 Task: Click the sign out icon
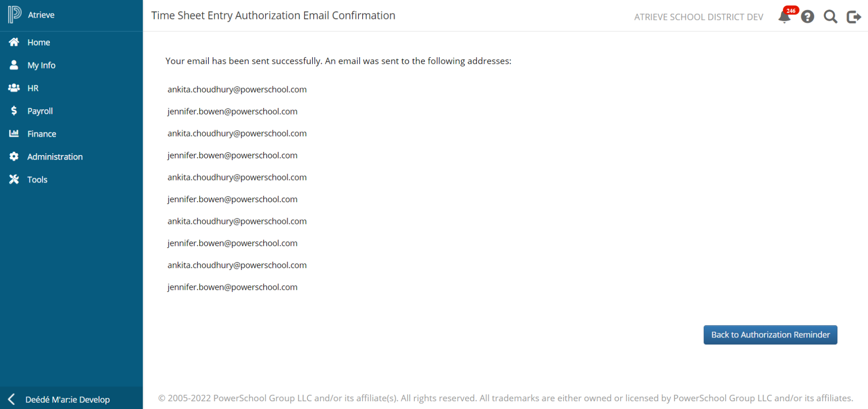coord(854,17)
